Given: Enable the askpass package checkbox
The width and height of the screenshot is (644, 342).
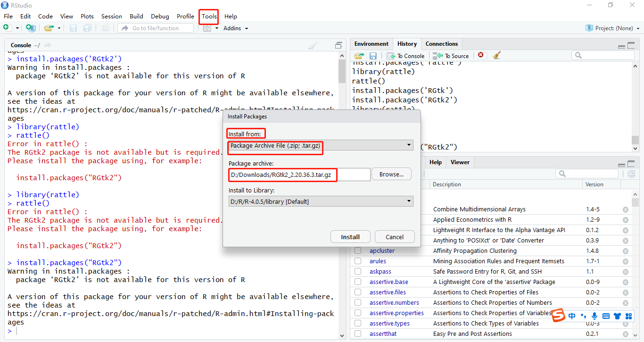Looking at the screenshot, I should (357, 271).
